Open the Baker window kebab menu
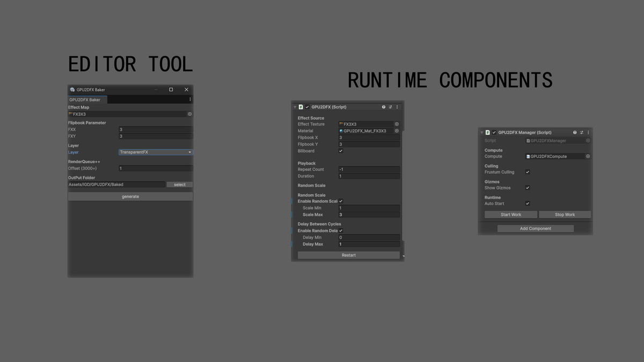This screenshot has height=362, width=644. coord(190,99)
